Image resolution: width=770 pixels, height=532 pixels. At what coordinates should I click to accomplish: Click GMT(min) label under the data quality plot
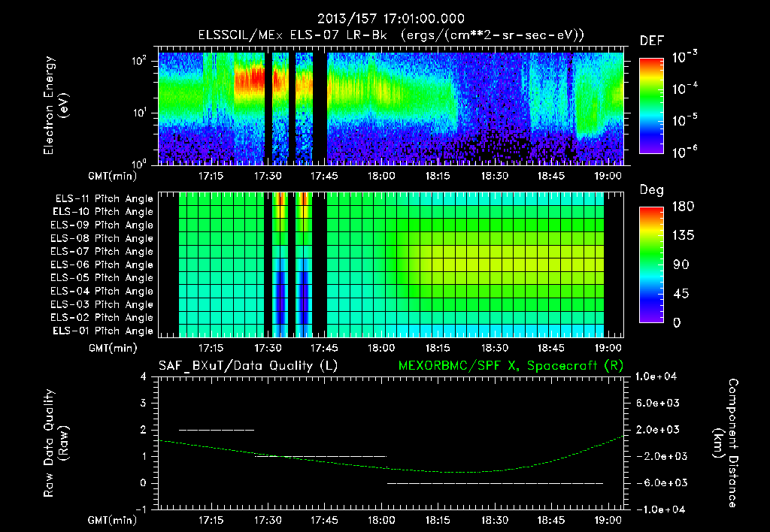click(x=113, y=520)
